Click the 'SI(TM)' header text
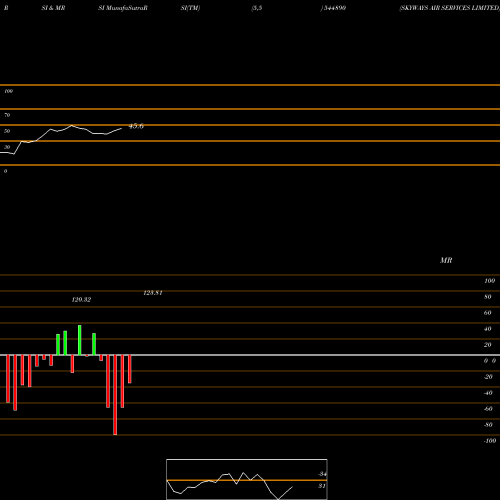 190,8
